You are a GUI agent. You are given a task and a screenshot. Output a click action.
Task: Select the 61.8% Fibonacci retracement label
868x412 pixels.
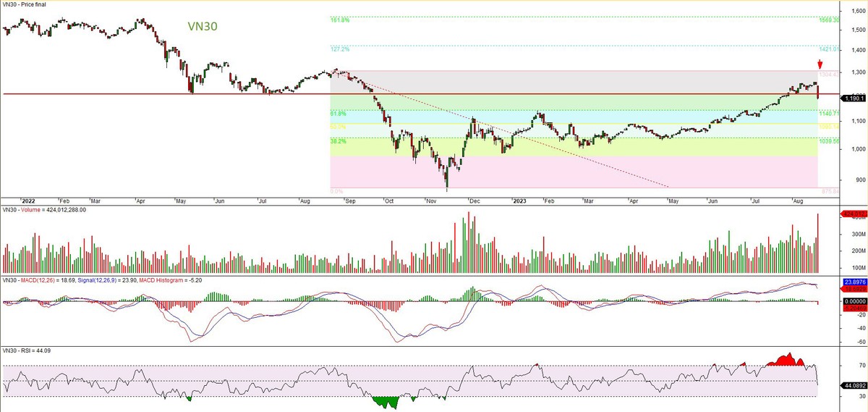339,114
